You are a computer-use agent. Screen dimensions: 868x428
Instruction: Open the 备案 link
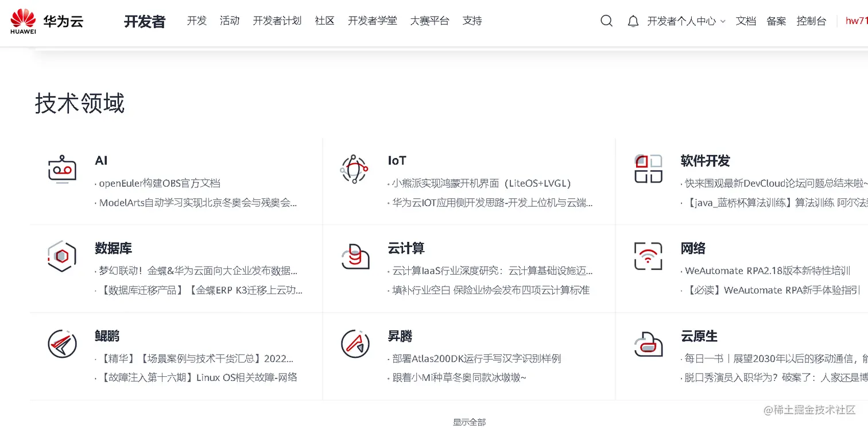click(777, 21)
